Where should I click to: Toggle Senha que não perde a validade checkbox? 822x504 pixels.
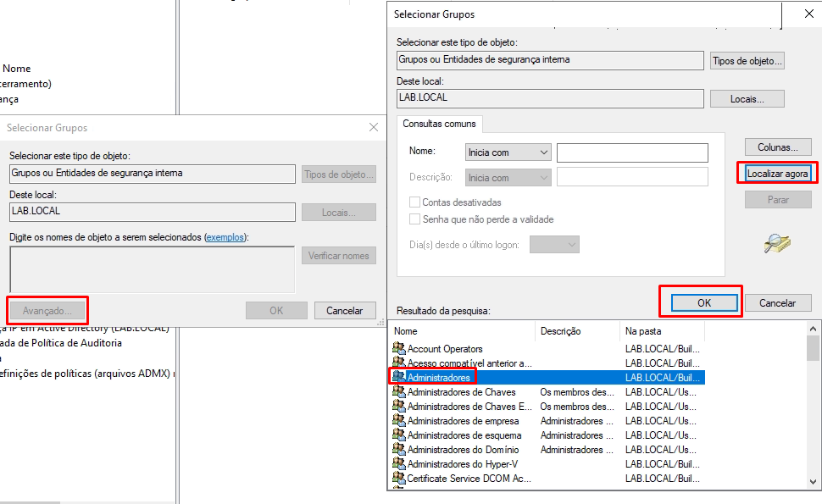pyautogui.click(x=415, y=219)
